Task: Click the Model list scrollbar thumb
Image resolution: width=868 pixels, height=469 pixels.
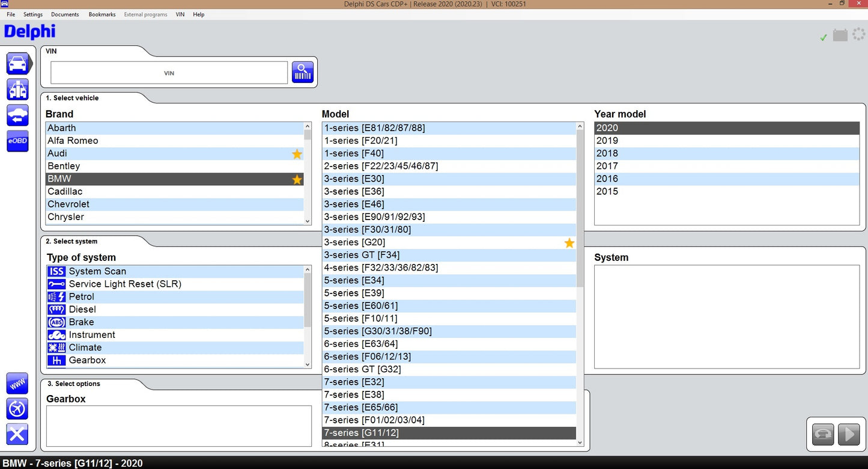Action: [x=580, y=209]
